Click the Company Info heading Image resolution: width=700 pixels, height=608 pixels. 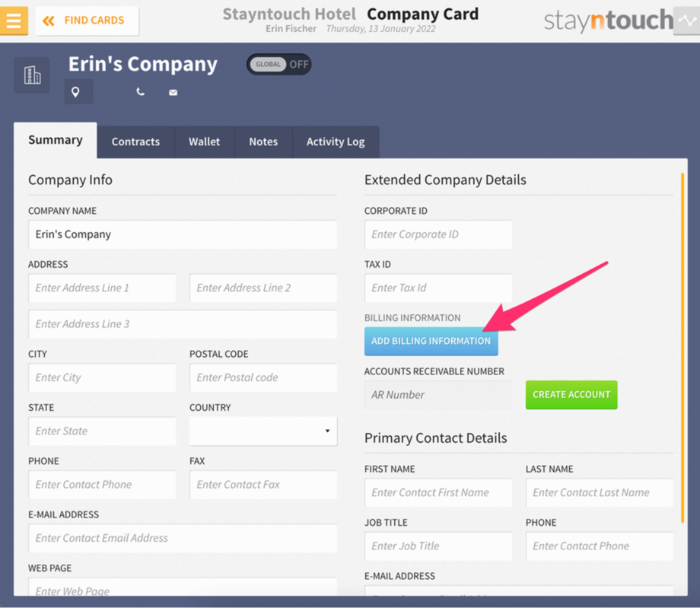coord(71,180)
